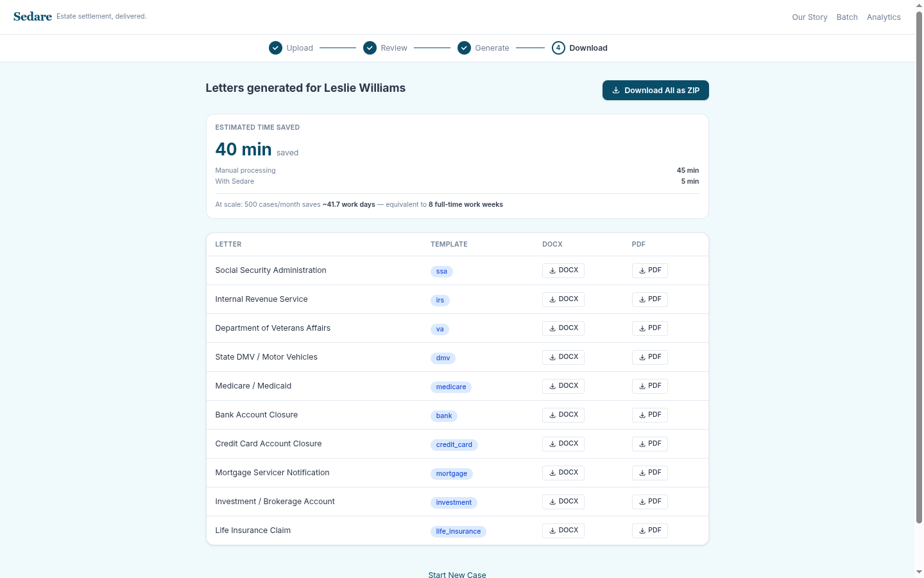Click the Review step checkmark icon

(x=370, y=48)
